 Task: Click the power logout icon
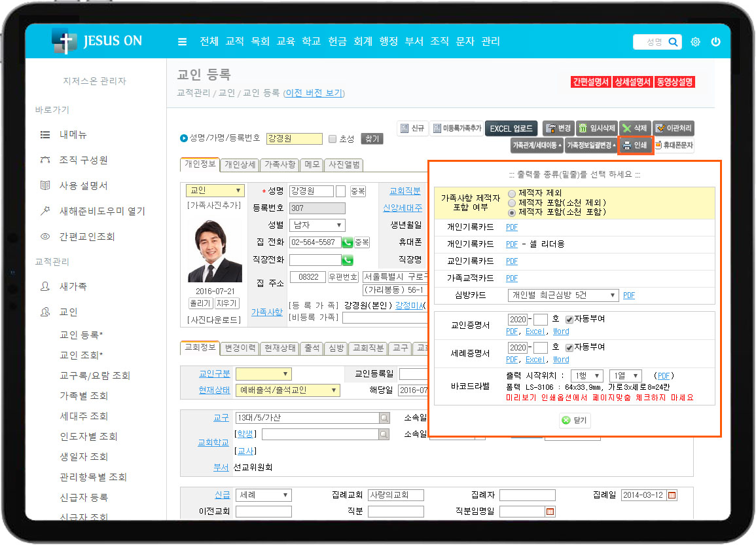tap(715, 42)
